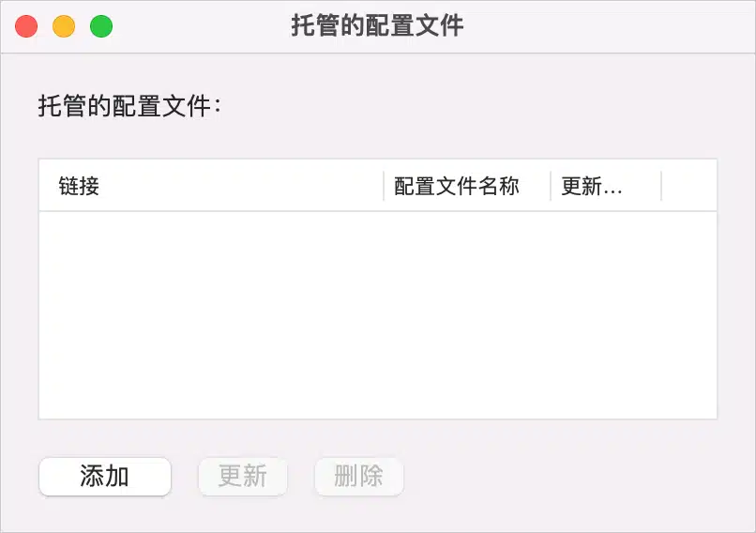The image size is (756, 533).
Task: Click empty table area under 更新… column
Action: click(x=606, y=315)
